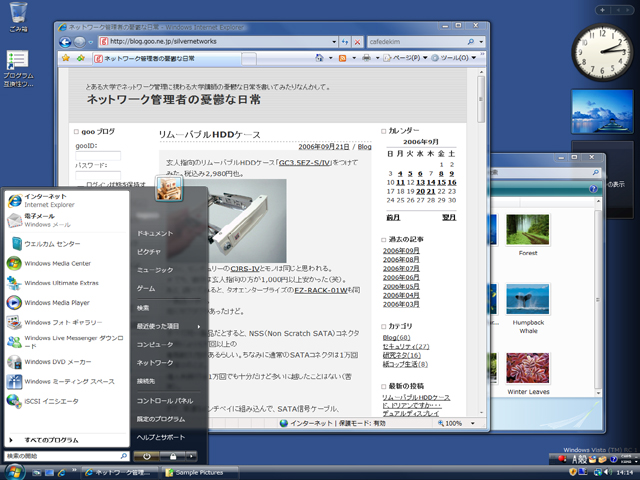Open the GC3.5EZ-S/IV product link
Screen dimensions: 640x480
305,163
